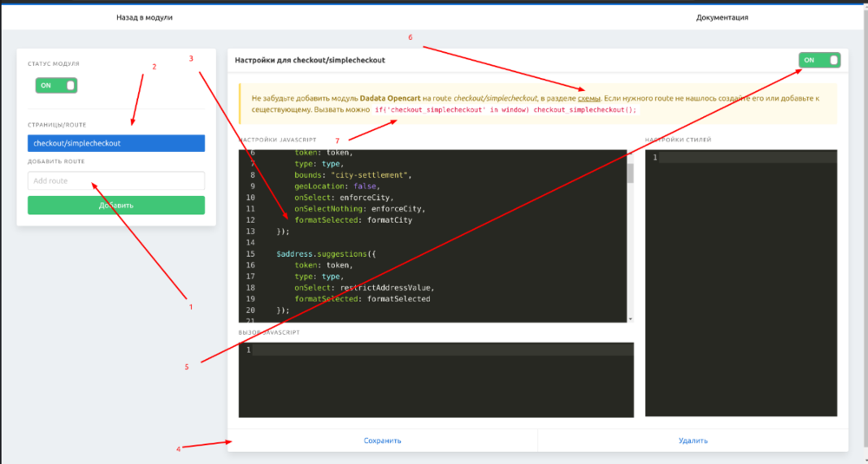Screen dimensions: 868x464
Task: Open the 'Документация' navigation item
Action: [722, 16]
